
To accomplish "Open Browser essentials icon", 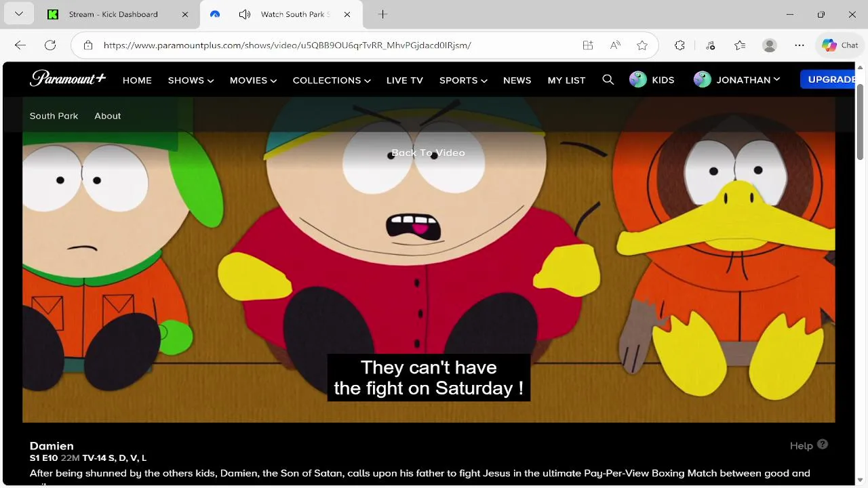I will [x=710, y=45].
